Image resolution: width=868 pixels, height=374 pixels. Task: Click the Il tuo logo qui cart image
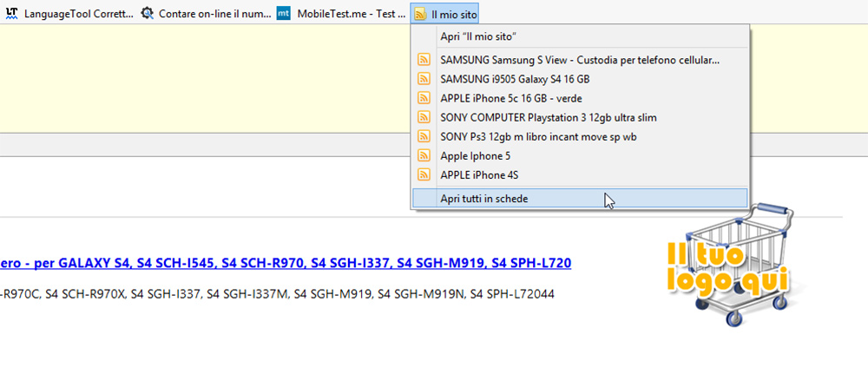coord(730,265)
